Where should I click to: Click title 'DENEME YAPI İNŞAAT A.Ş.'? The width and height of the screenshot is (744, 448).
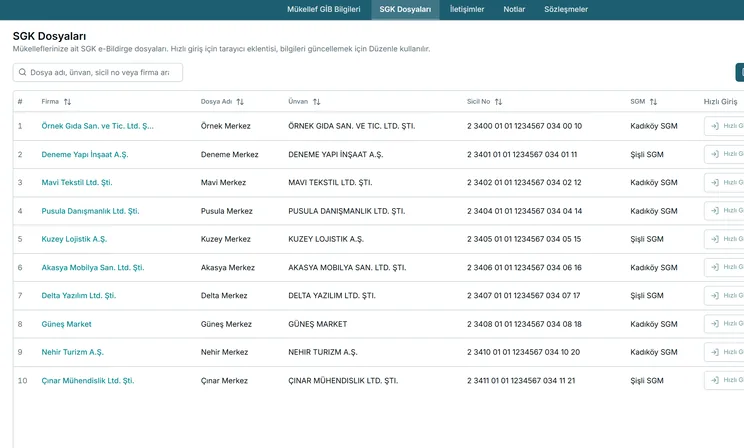click(x=335, y=154)
